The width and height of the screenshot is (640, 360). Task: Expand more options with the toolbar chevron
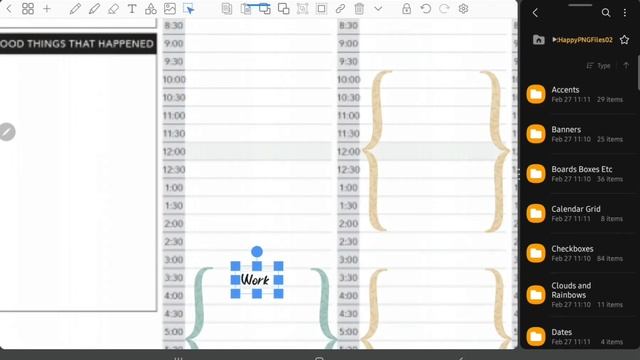(378, 9)
